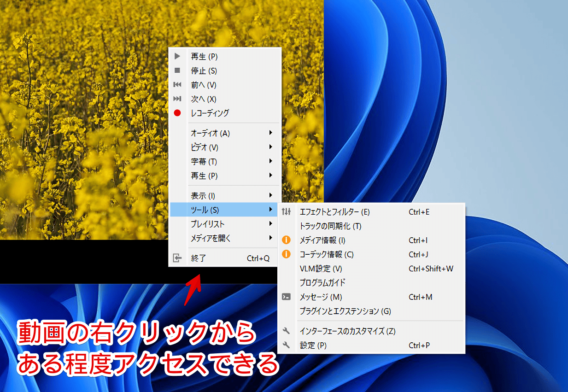Click the sliders icon for エフェクトとフィルター
568x392 pixels.
[x=286, y=212]
